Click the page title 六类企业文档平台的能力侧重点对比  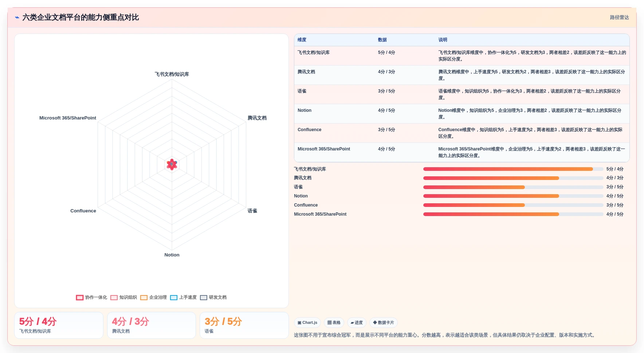point(80,17)
